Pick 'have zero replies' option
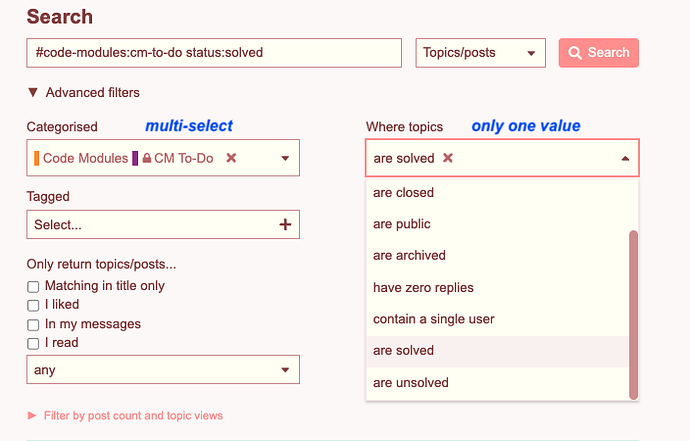Screen dimensions: 690x441 [x=497, y=288]
